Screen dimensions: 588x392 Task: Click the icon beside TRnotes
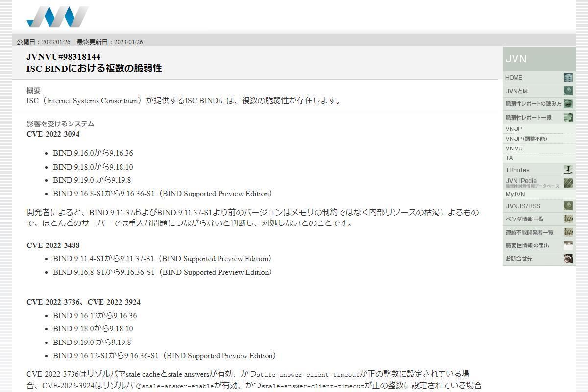pyautogui.click(x=568, y=170)
